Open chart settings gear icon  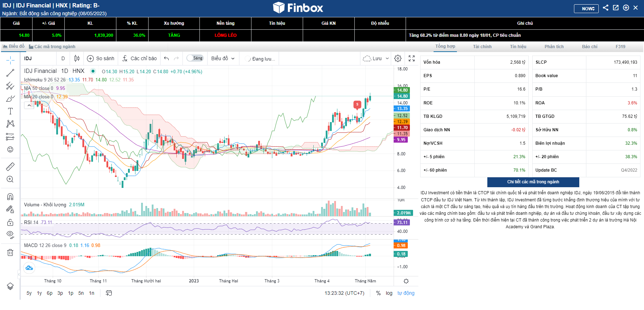click(398, 58)
